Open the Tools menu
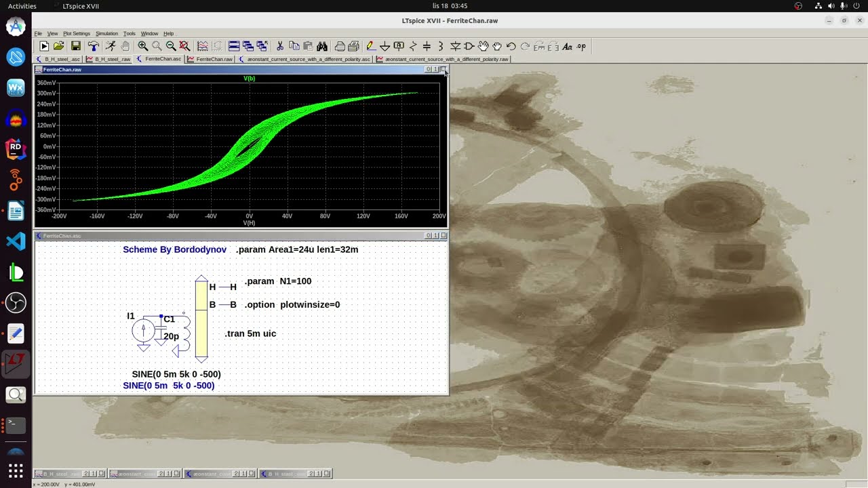The height and width of the screenshot is (488, 868). click(x=129, y=33)
